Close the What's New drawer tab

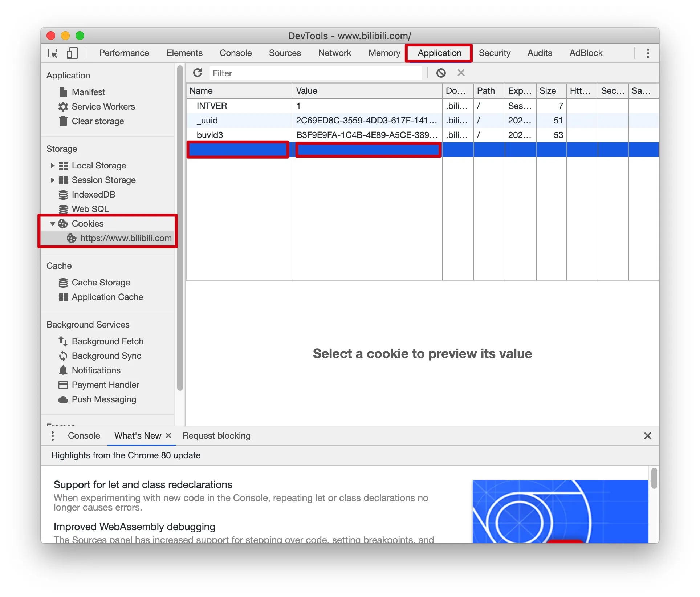pos(168,435)
